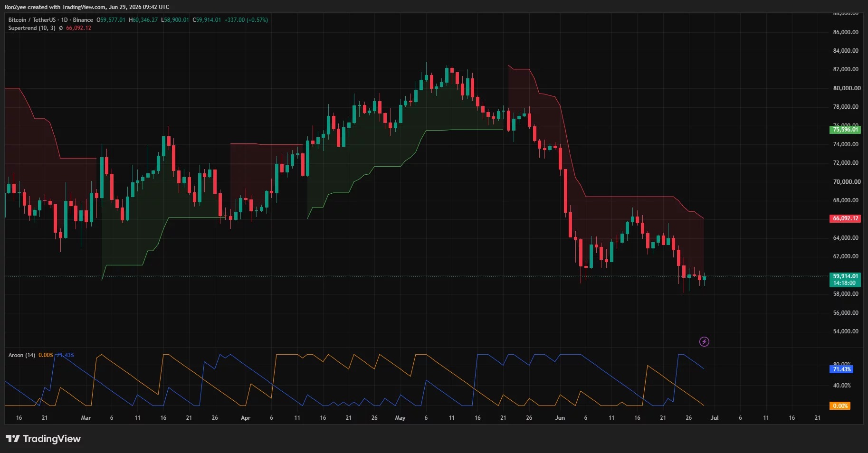868x453 pixels.
Task: Click the green 75,596.01 price axis label
Action: [846, 130]
